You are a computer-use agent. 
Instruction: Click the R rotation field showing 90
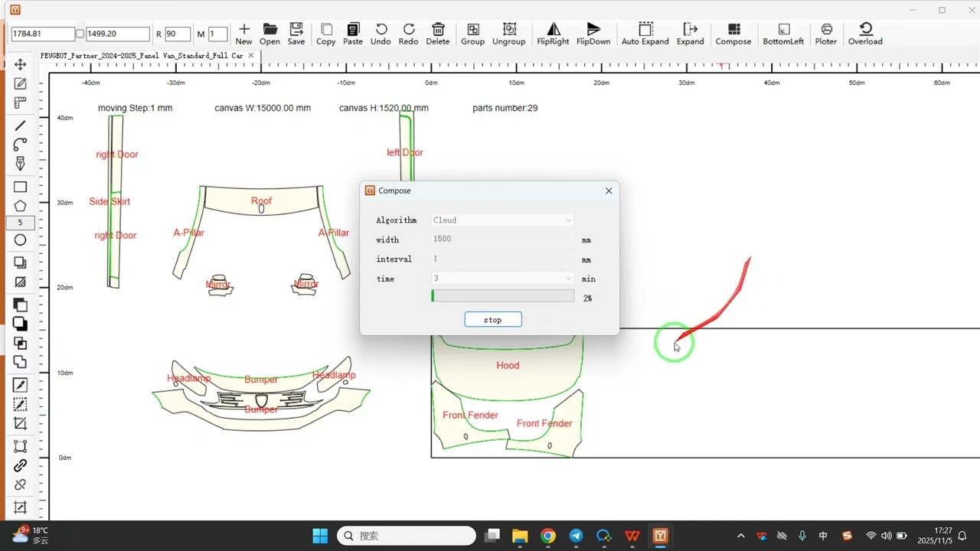[x=178, y=34]
